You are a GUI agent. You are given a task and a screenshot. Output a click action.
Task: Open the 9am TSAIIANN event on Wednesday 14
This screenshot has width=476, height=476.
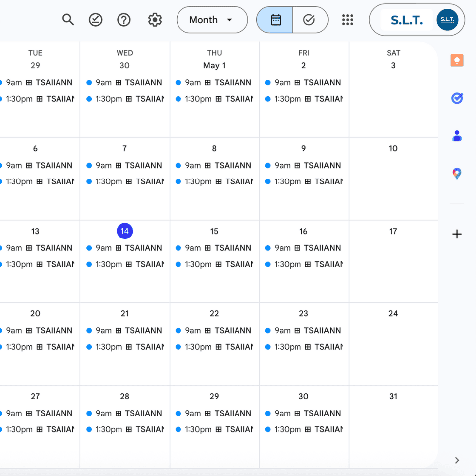click(x=125, y=248)
